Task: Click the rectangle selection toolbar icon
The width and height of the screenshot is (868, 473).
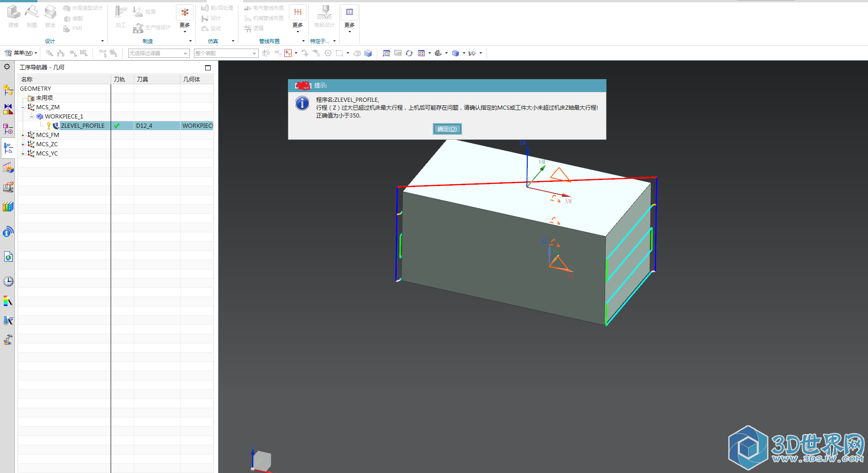Action: 339,53
